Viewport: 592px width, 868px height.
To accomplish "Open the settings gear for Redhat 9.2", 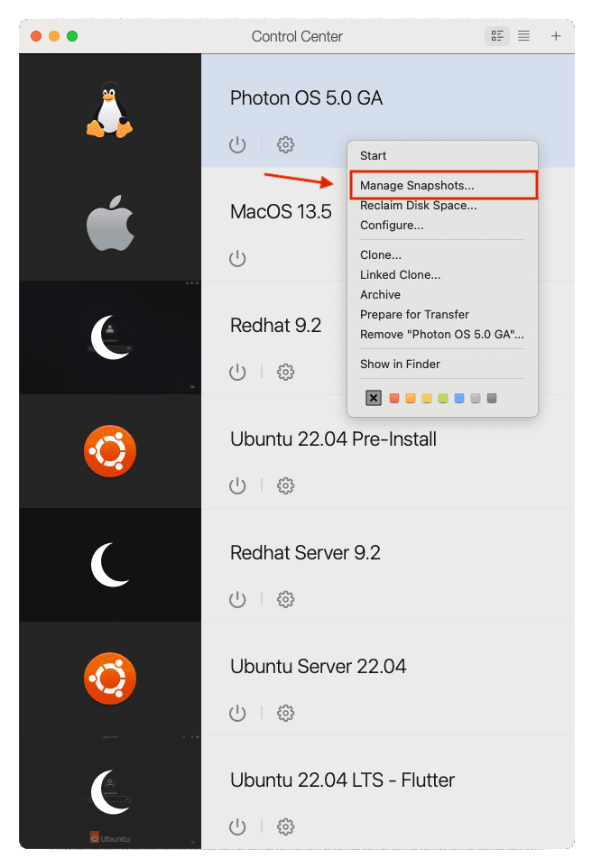I will (285, 372).
